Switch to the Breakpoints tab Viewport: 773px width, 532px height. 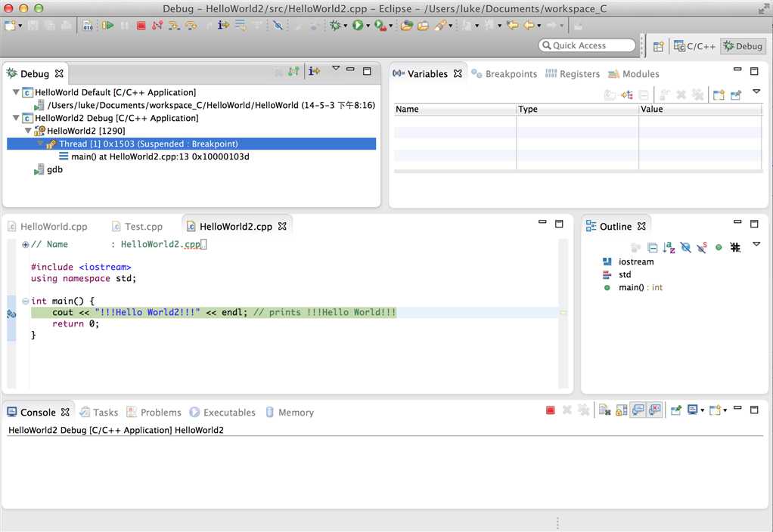coord(504,73)
